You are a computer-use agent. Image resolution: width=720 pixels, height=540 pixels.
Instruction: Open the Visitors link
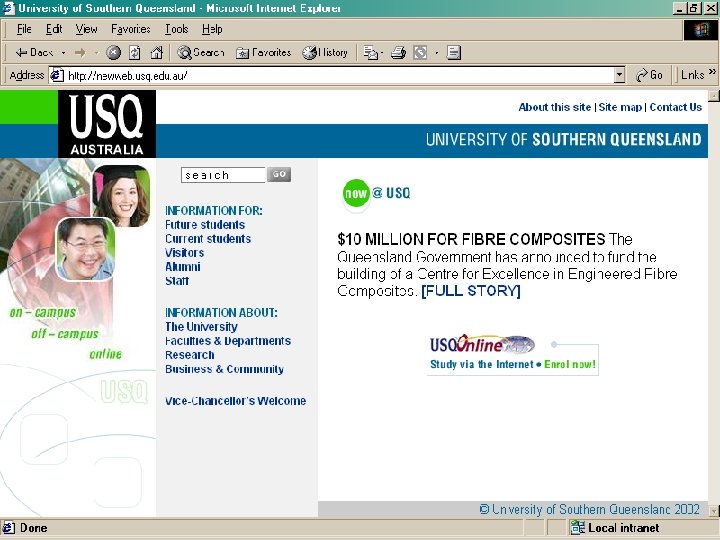click(185, 253)
